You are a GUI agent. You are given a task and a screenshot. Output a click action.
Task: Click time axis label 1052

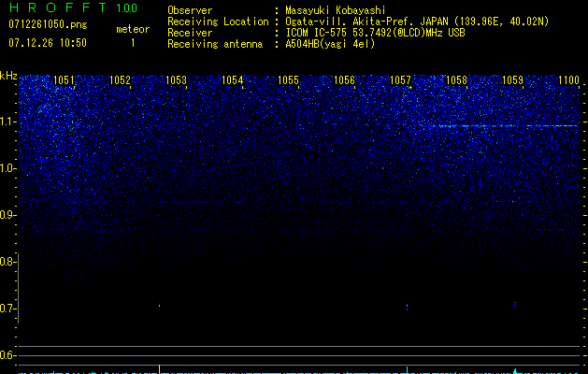[x=120, y=80]
